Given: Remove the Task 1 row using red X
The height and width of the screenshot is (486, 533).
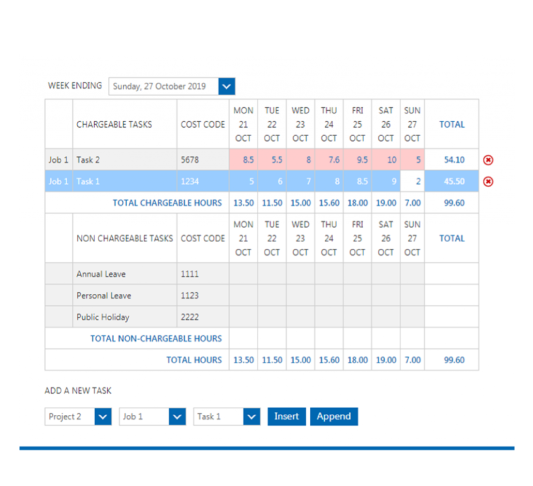Looking at the screenshot, I should [488, 181].
